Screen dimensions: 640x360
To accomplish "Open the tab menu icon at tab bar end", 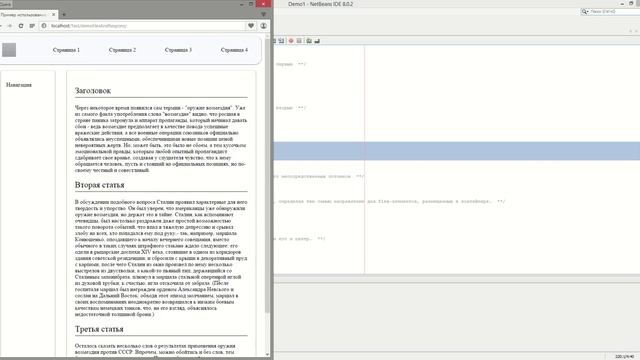I will tap(263, 15).
